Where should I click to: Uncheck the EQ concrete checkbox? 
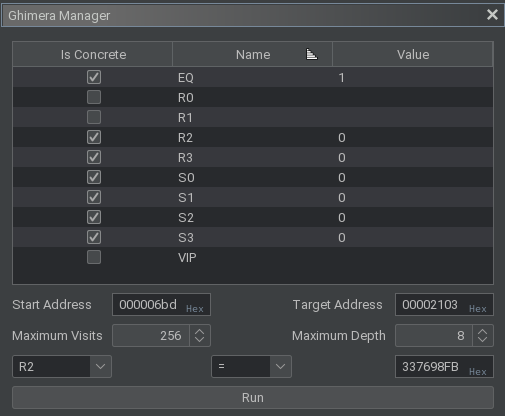pos(94,77)
